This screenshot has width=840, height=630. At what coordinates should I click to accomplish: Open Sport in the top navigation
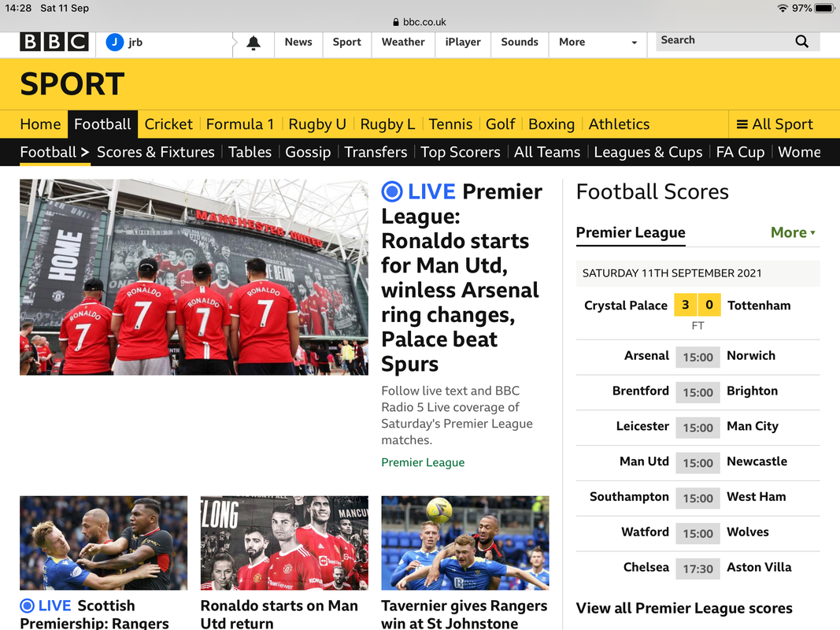(346, 42)
